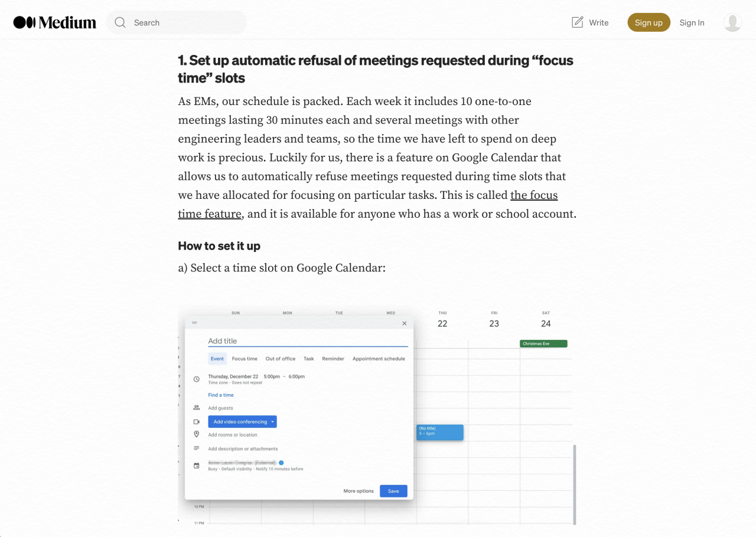Click the guests icon in the event dialog
Image resolution: width=756 pixels, height=537 pixels.
(x=197, y=408)
